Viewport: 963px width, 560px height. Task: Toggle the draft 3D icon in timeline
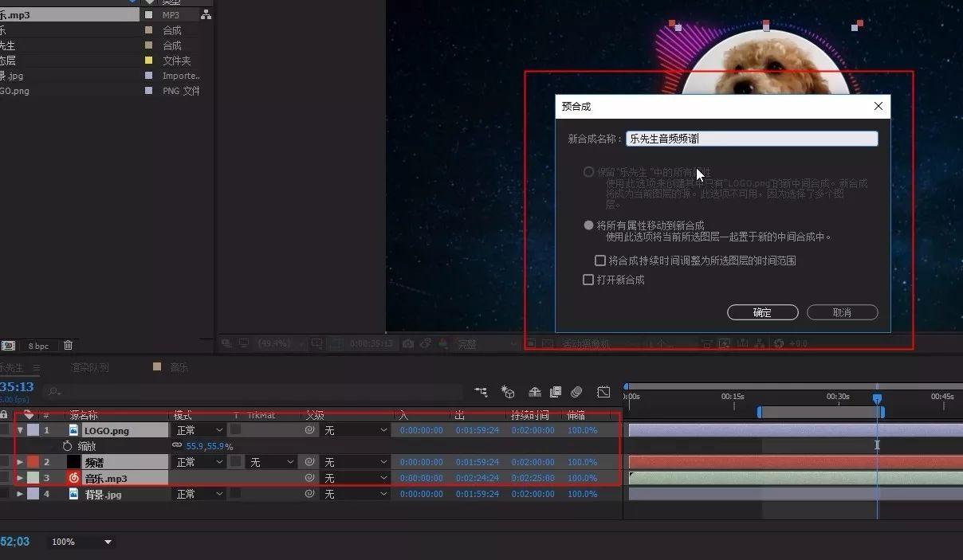[508, 392]
